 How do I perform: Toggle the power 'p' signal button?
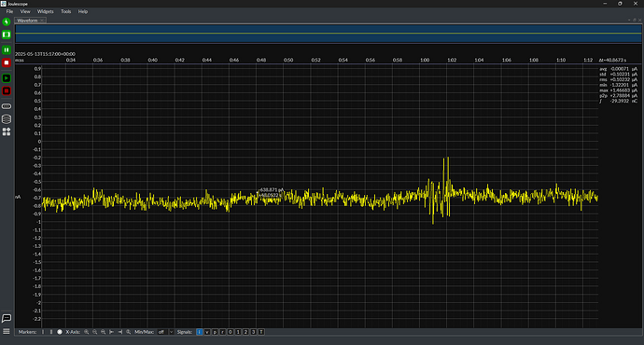[x=215, y=332]
